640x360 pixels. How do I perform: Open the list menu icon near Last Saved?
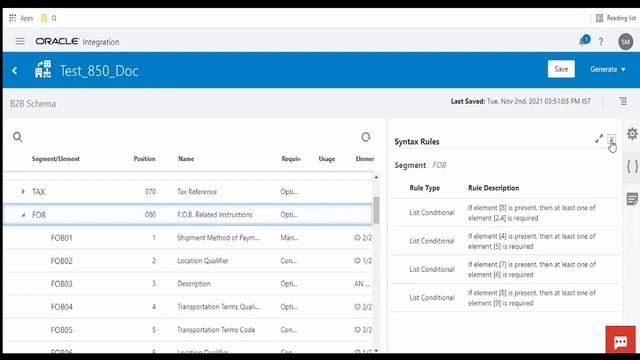(623, 101)
